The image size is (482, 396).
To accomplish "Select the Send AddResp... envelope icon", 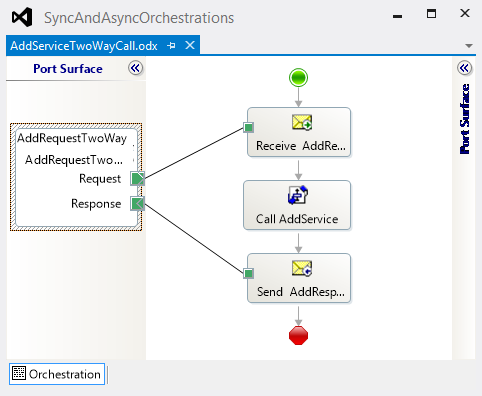I will tap(302, 268).
